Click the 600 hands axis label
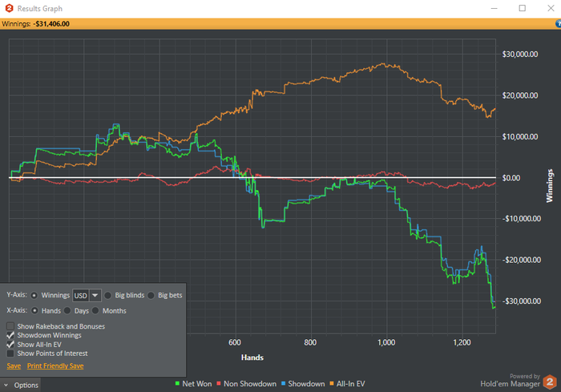 (235, 342)
